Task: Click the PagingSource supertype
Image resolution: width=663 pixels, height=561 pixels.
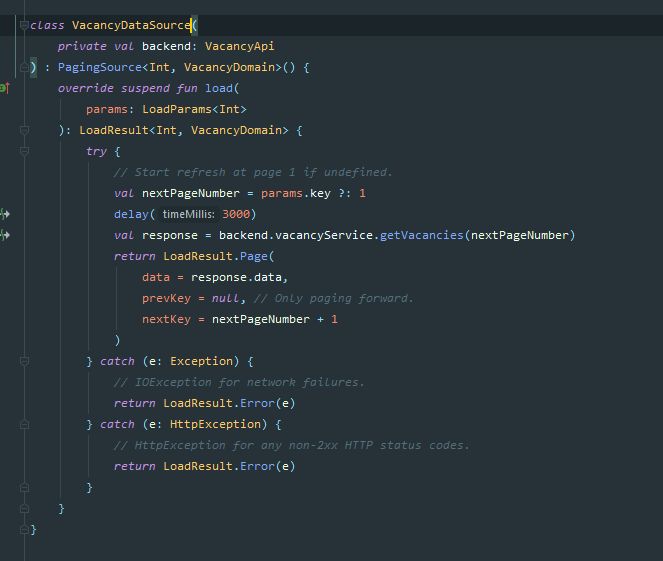Action: tap(100, 67)
